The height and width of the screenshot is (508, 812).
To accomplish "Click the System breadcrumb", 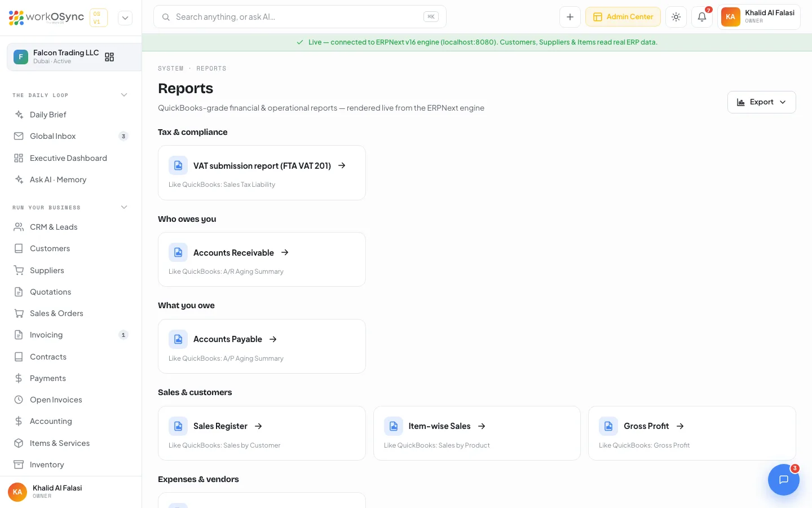I will (171, 68).
